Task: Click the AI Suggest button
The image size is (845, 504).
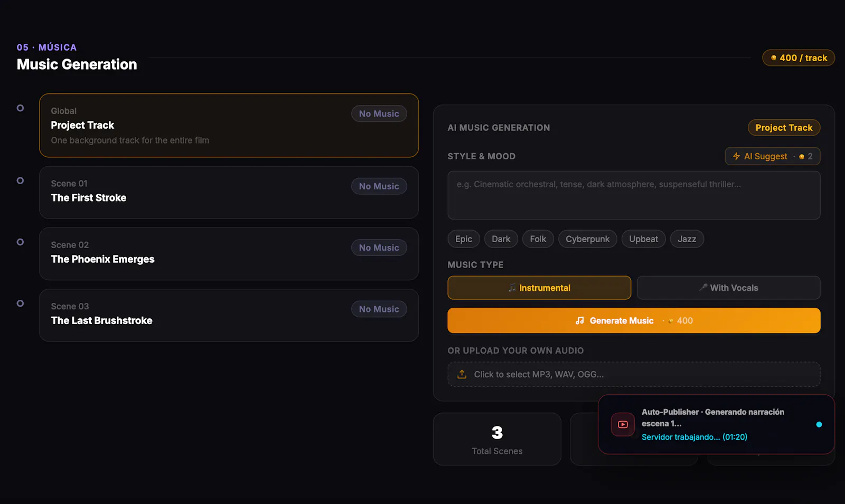Action: pos(772,156)
